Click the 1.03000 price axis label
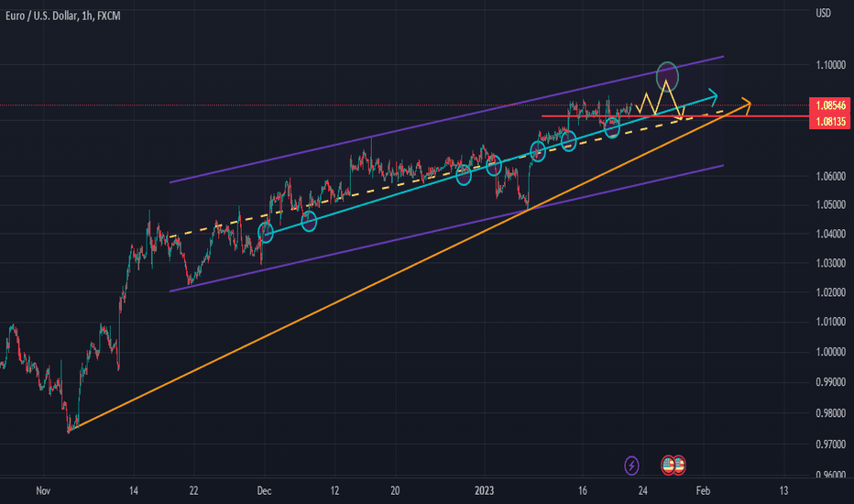854x504 pixels. 830,263
